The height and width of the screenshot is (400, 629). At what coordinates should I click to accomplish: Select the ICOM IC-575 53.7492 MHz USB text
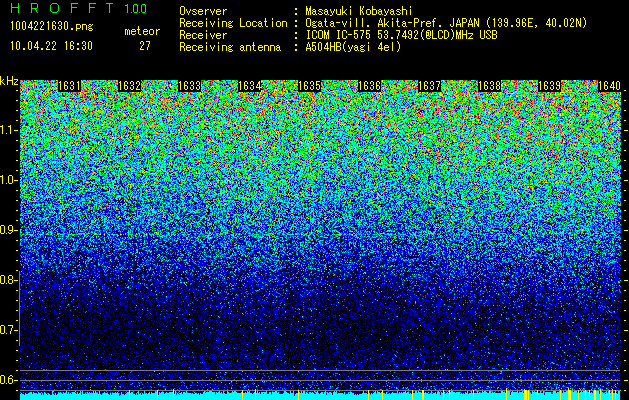[x=401, y=35]
